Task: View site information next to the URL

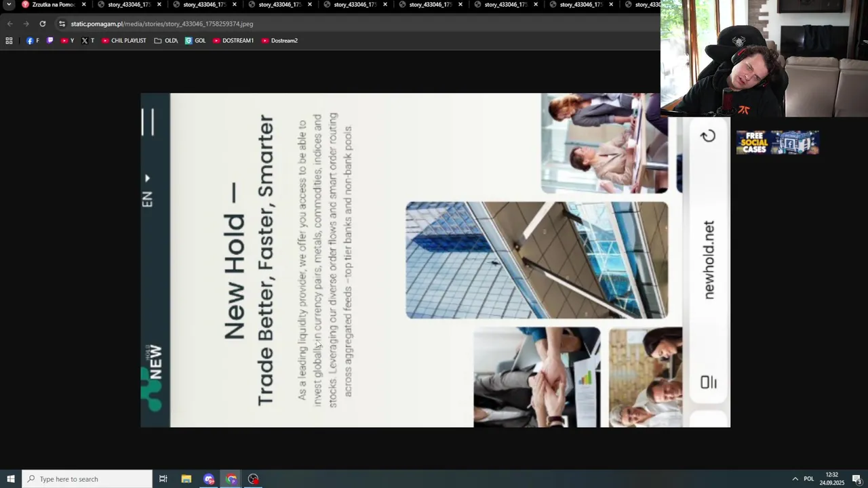Action: (62, 24)
